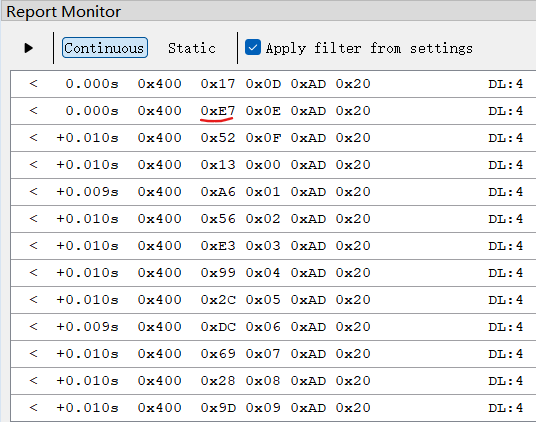The height and width of the screenshot is (422, 536).
Task: Click the row with bytes 0x99 0x04
Action: (x=273, y=273)
